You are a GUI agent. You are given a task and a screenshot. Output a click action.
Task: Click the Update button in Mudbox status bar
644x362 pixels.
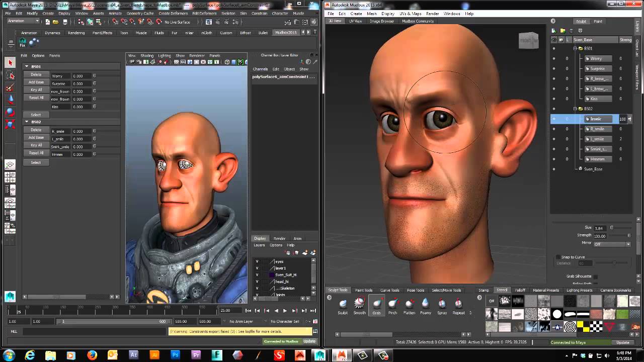tap(622, 342)
